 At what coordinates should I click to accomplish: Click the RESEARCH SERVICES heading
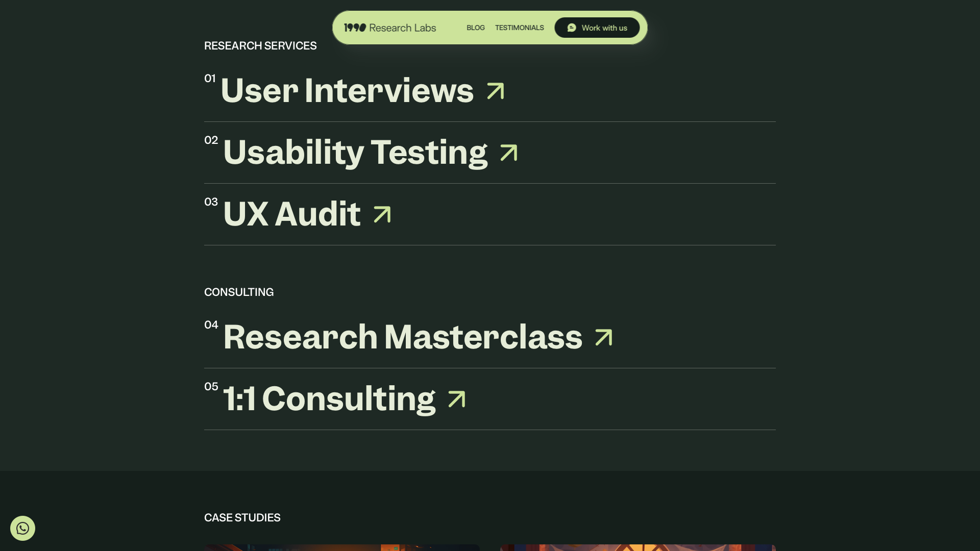260,45
